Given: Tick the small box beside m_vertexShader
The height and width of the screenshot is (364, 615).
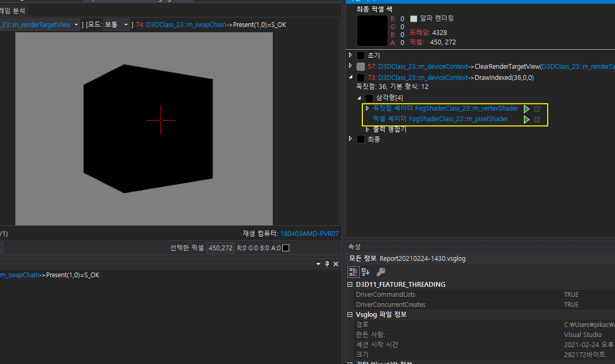Looking at the screenshot, I should pos(537,109).
